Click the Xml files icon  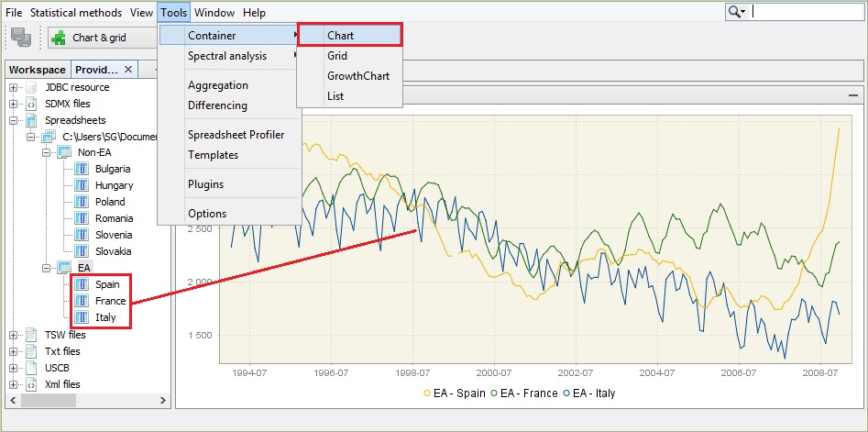[31, 384]
